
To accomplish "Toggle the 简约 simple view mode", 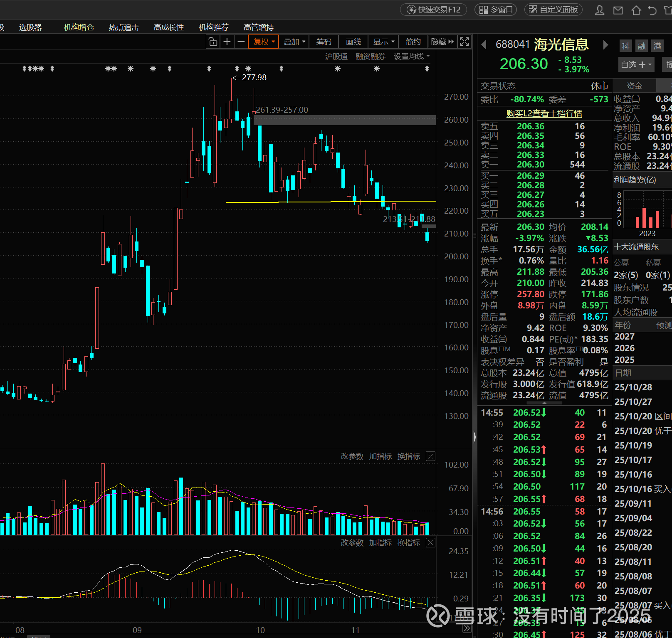I will click(x=413, y=42).
